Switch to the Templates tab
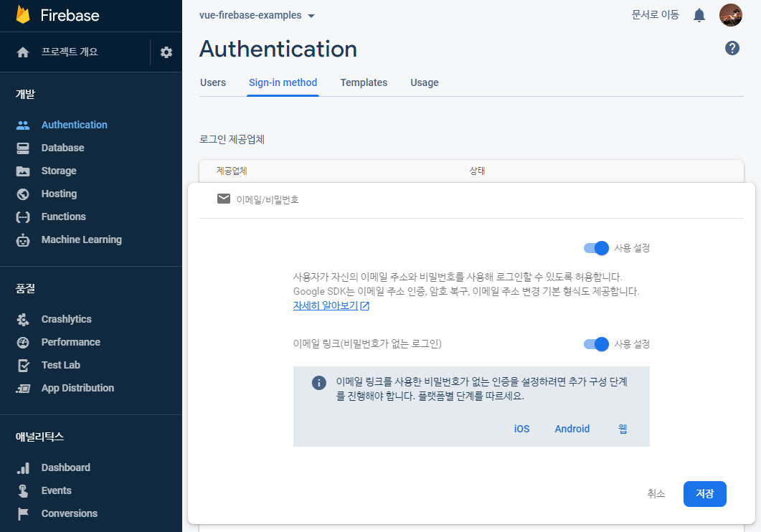 point(364,82)
